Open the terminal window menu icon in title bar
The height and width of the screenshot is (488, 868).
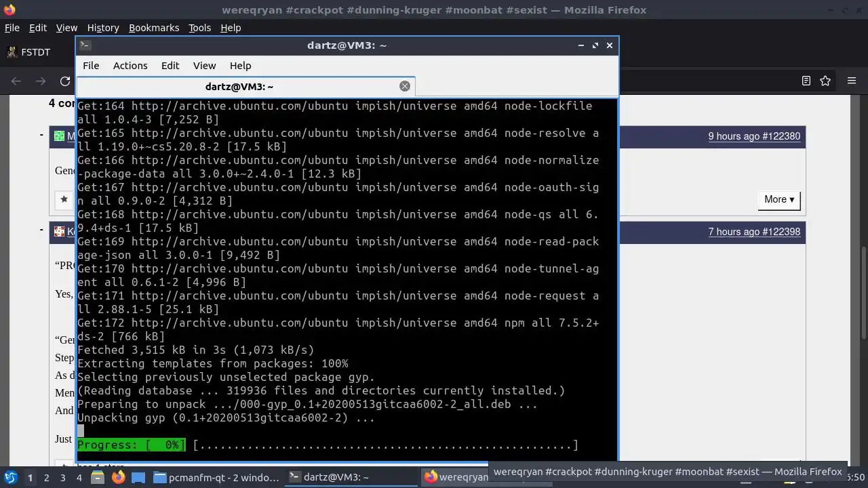pos(85,45)
